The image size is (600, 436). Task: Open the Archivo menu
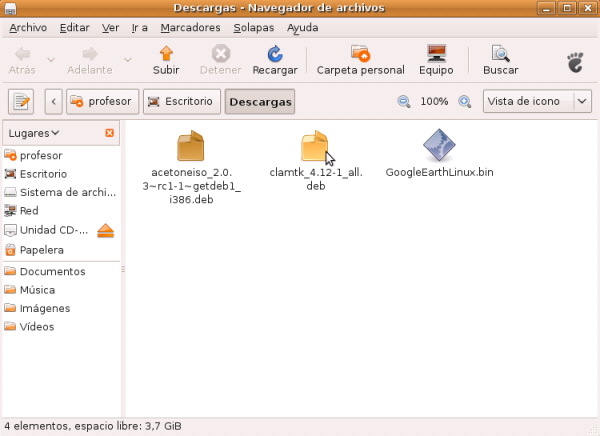coord(28,28)
